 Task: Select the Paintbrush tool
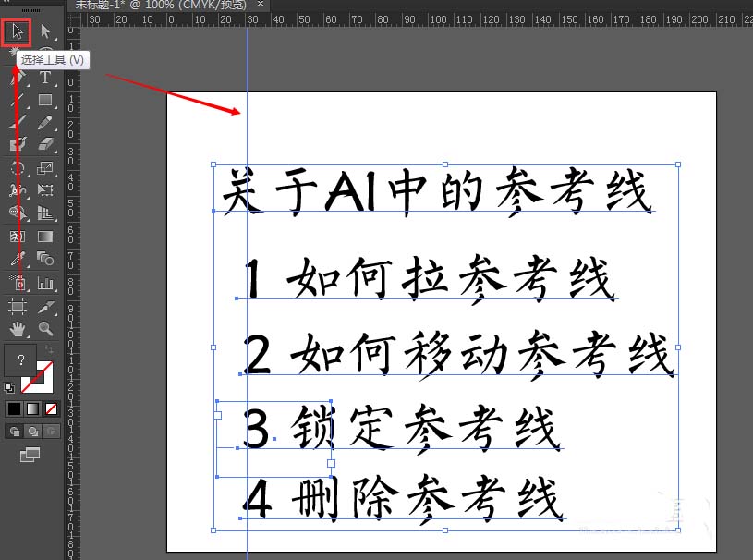tap(18, 122)
